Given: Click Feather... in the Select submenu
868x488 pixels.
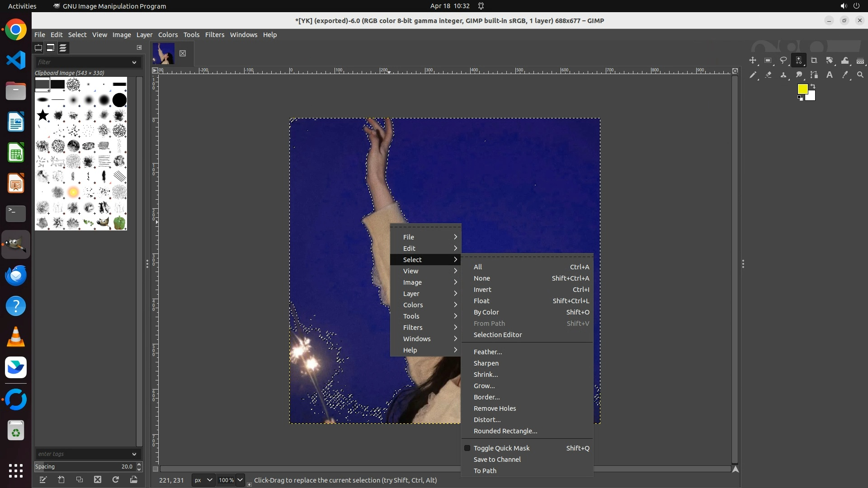Looking at the screenshot, I should tap(488, 352).
